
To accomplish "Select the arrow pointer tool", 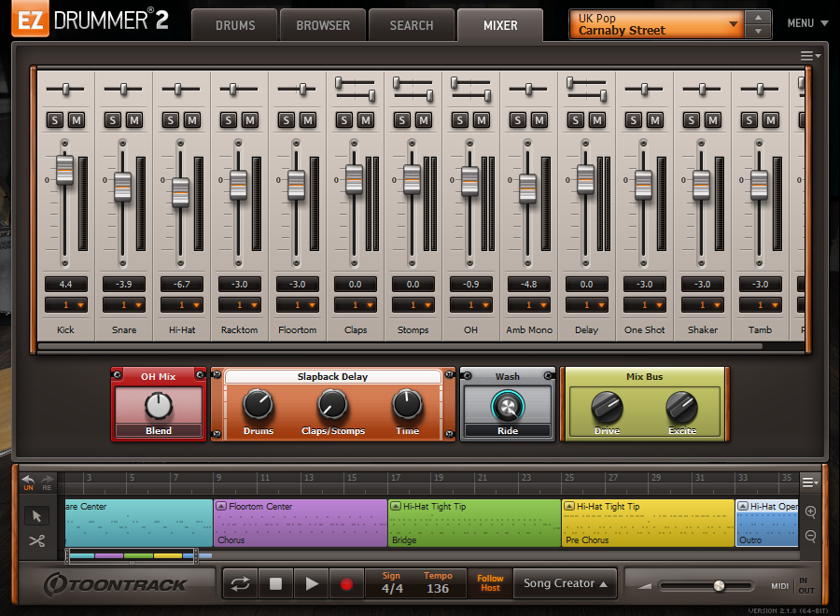I will click(36, 516).
